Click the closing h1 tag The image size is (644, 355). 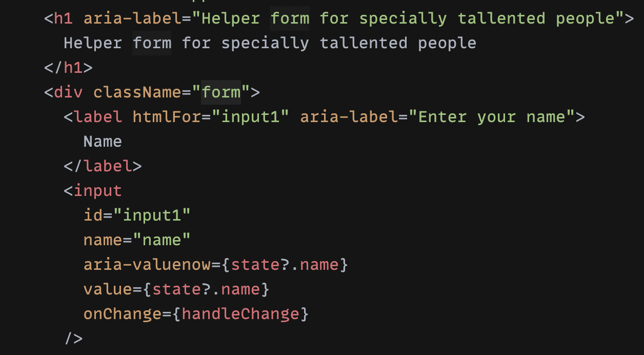[69, 68]
